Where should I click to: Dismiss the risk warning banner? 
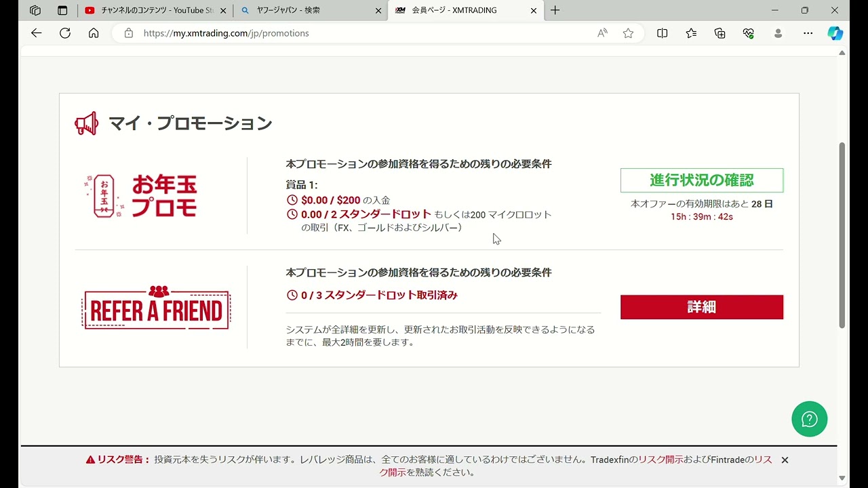coord(785,460)
